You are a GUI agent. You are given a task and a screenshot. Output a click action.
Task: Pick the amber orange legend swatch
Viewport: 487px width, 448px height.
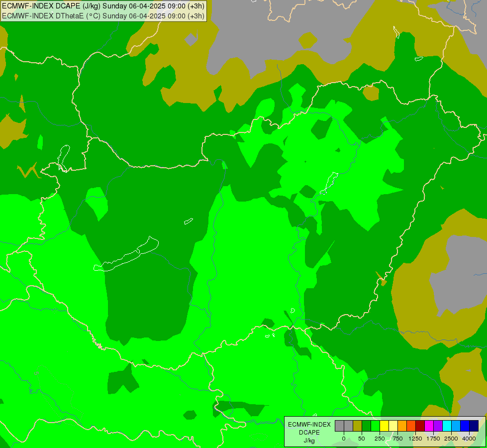click(402, 426)
